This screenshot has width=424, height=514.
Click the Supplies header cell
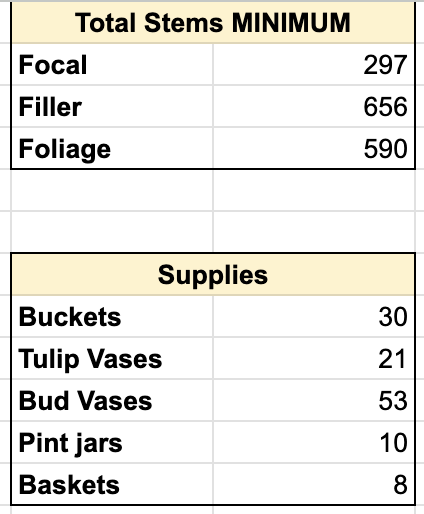tap(213, 274)
